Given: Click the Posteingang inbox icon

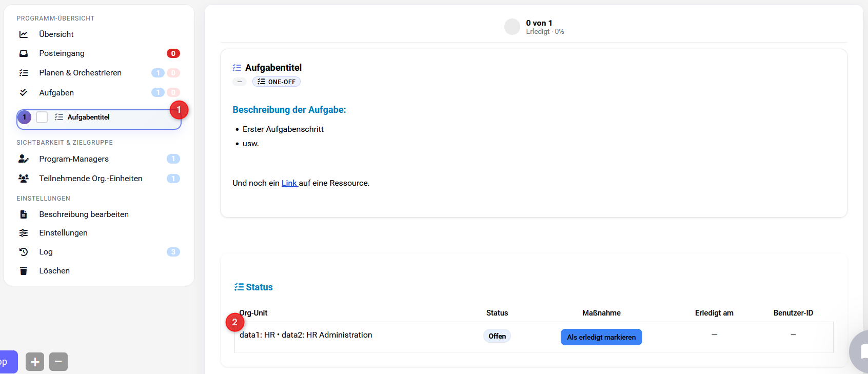Looking at the screenshot, I should (x=24, y=53).
